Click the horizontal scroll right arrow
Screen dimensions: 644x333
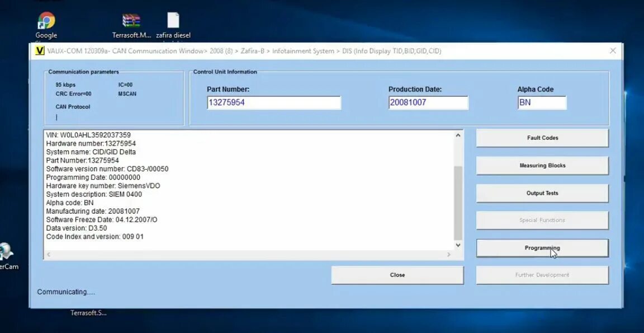tap(448, 255)
